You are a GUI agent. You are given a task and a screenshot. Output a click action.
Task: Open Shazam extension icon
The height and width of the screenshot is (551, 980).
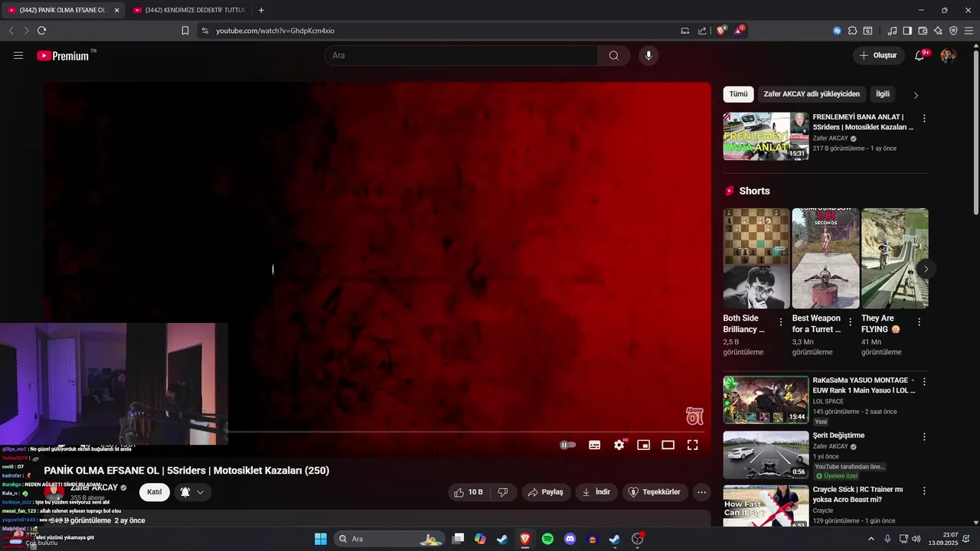pyautogui.click(x=837, y=31)
